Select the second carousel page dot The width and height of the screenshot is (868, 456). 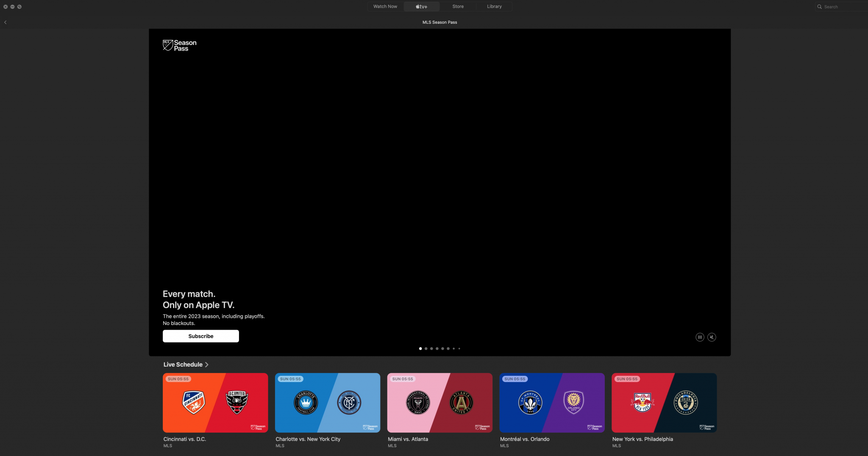point(426,349)
